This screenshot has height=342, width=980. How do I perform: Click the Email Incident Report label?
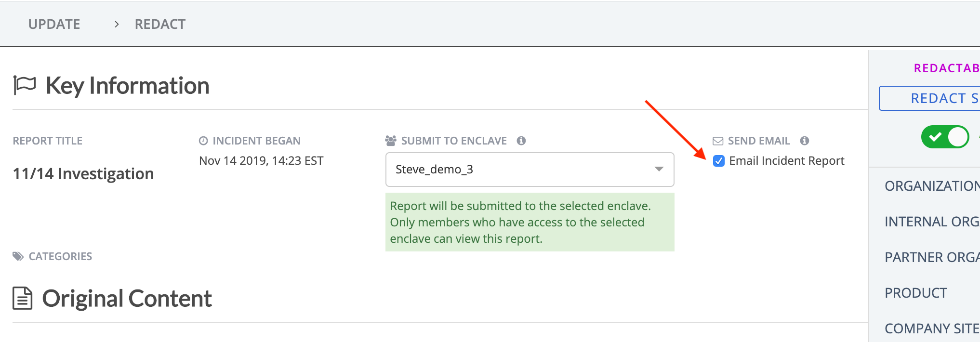tap(786, 161)
